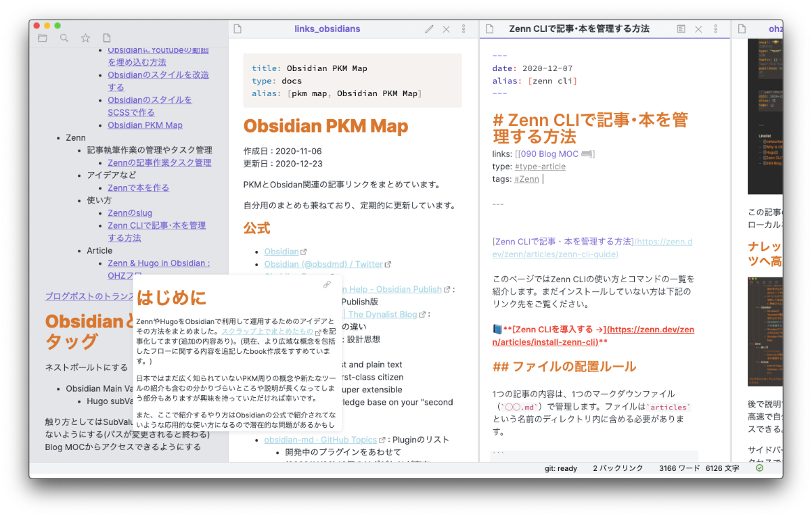Open link Zennで本を作る
The height and width of the screenshot is (517, 812).
[138, 187]
